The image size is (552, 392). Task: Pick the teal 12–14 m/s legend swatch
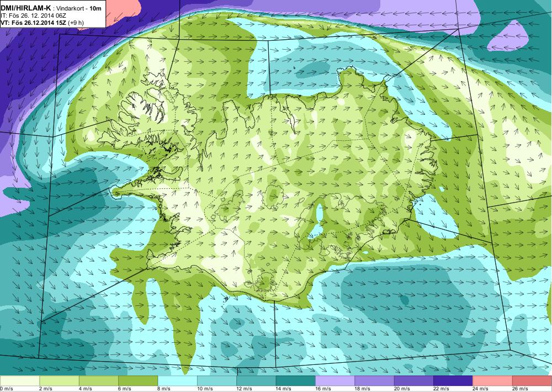pos(256,380)
